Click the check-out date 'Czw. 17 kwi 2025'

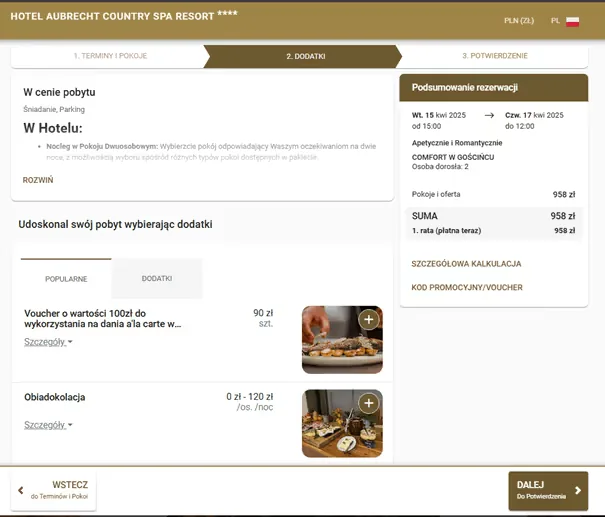point(534,115)
